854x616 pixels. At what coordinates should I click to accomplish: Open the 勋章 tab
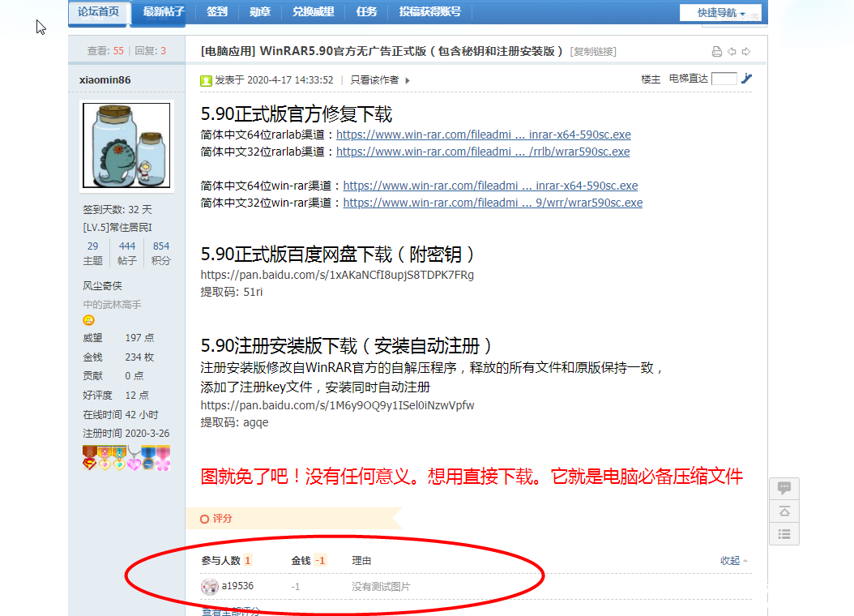click(260, 12)
